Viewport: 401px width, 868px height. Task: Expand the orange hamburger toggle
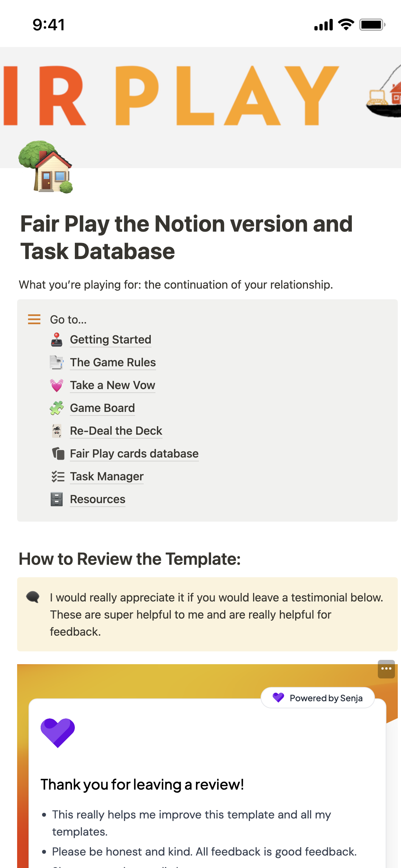coord(34,319)
